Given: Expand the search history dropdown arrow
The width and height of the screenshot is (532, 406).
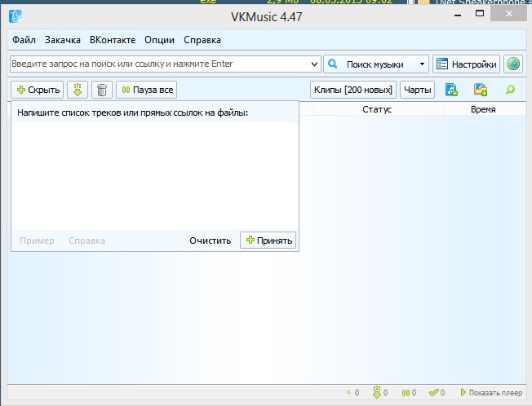Looking at the screenshot, I should click(x=315, y=64).
